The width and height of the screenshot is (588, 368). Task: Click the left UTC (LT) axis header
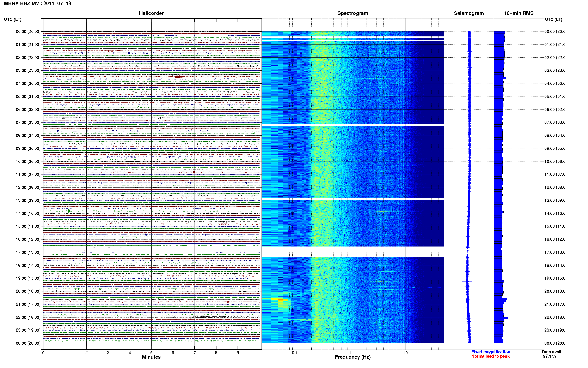13,19
